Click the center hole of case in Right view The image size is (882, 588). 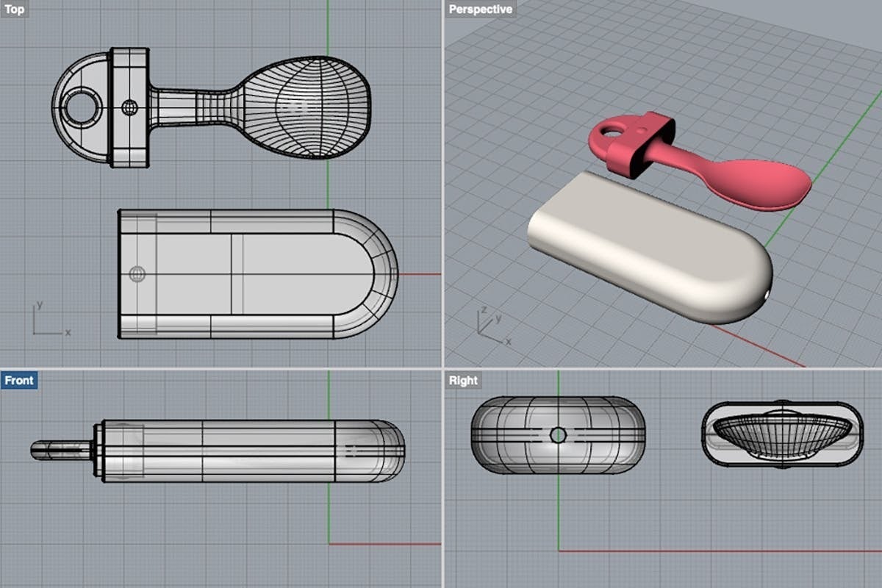(558, 435)
